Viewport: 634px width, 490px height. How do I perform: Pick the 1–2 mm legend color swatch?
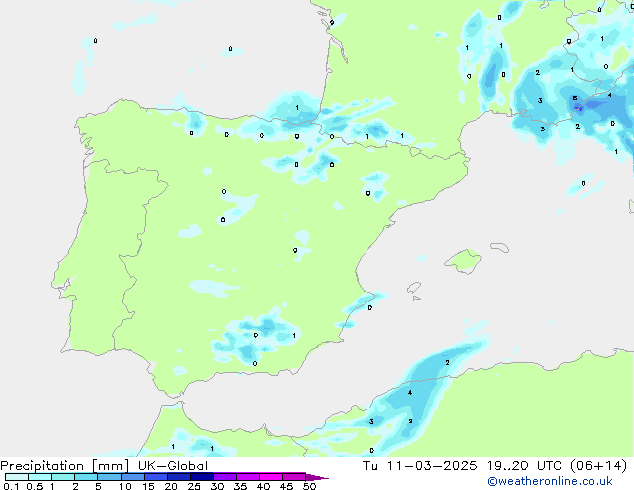(63, 477)
